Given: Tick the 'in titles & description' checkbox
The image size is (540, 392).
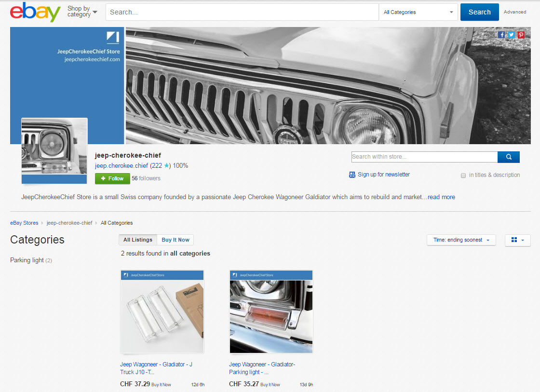Looking at the screenshot, I should (x=463, y=176).
